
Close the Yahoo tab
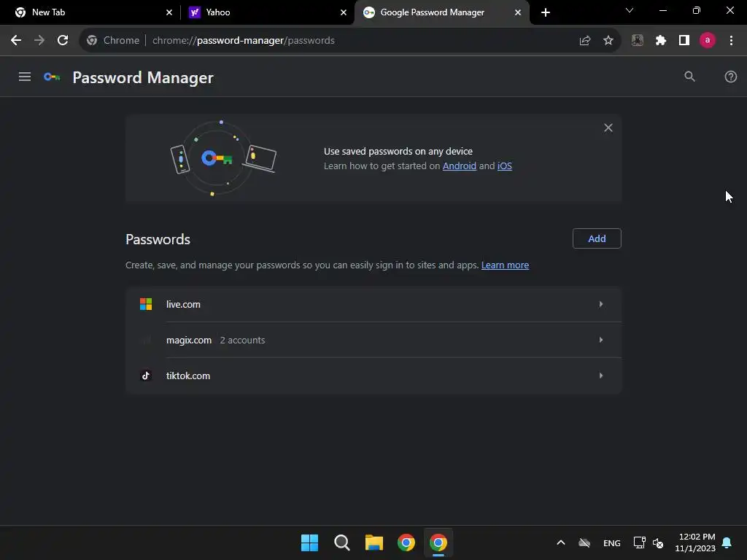[x=344, y=12]
